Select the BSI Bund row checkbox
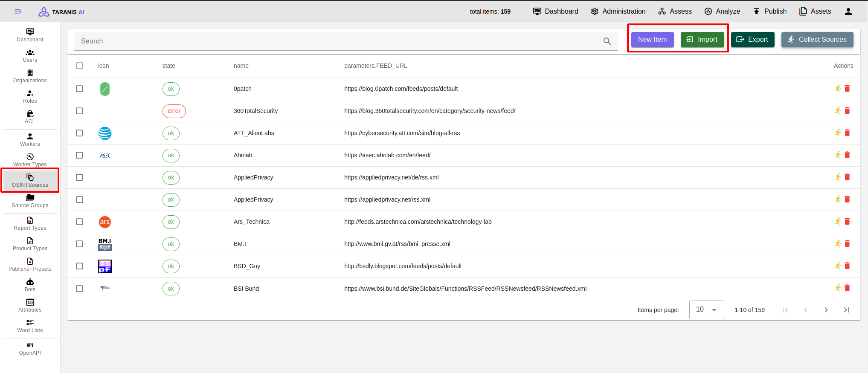Screen dimensions: 868x373 point(79,289)
